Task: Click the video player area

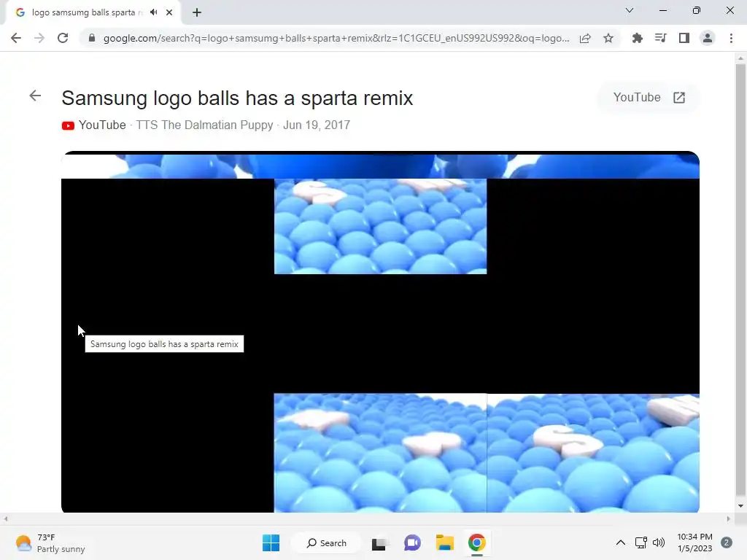Action: 380,332
